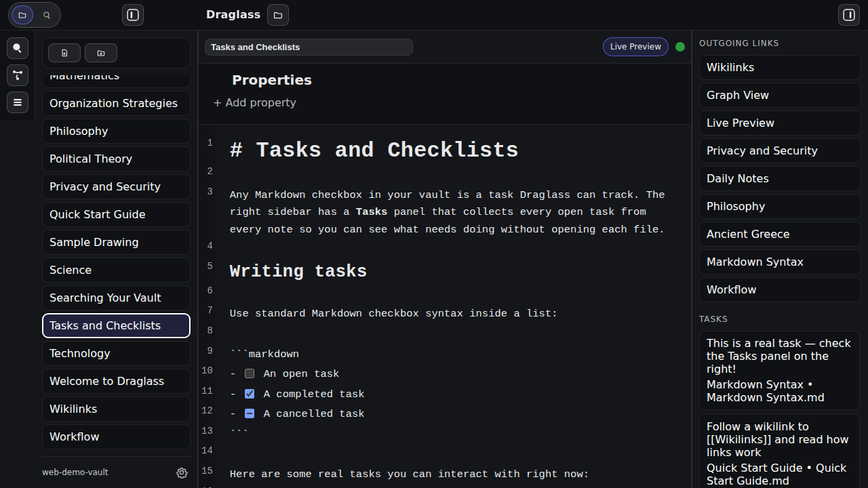Open Workflow note in file list

116,437
